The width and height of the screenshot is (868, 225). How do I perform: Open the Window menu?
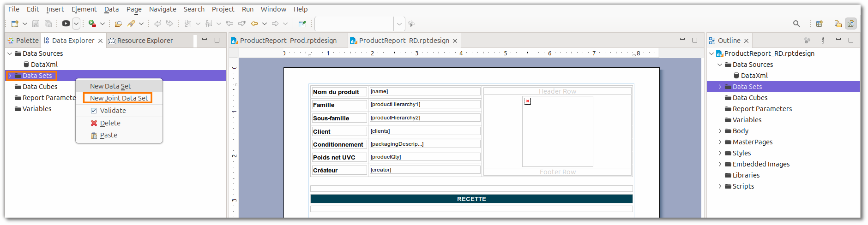point(273,9)
